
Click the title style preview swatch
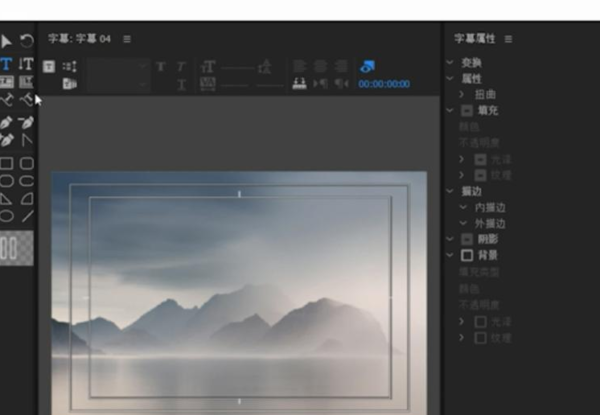16,248
